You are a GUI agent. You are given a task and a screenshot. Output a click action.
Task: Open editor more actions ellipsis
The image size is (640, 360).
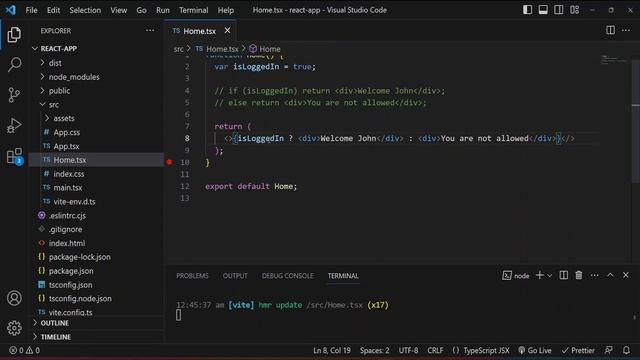(x=626, y=30)
